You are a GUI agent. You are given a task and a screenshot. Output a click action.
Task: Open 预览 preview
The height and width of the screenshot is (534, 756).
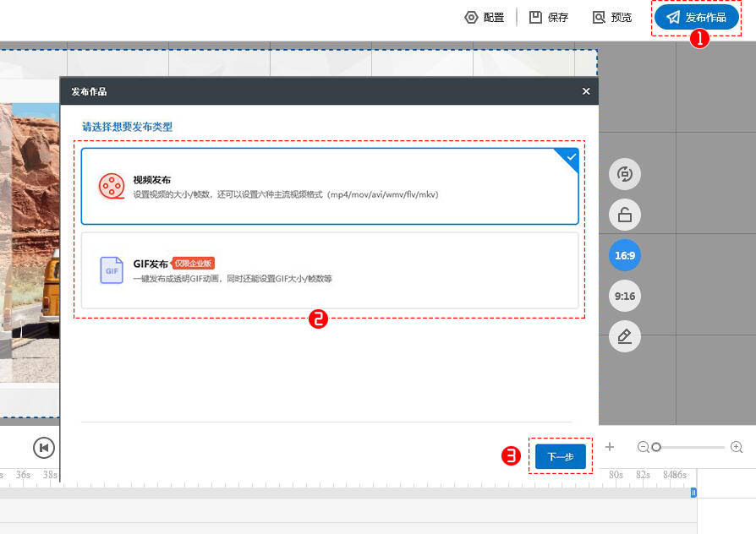pyautogui.click(x=612, y=18)
